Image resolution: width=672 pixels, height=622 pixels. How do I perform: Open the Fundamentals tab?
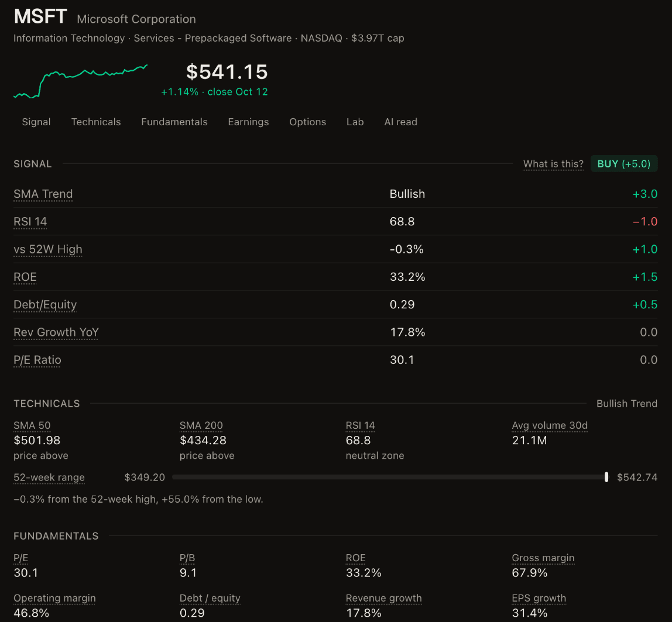pos(174,122)
